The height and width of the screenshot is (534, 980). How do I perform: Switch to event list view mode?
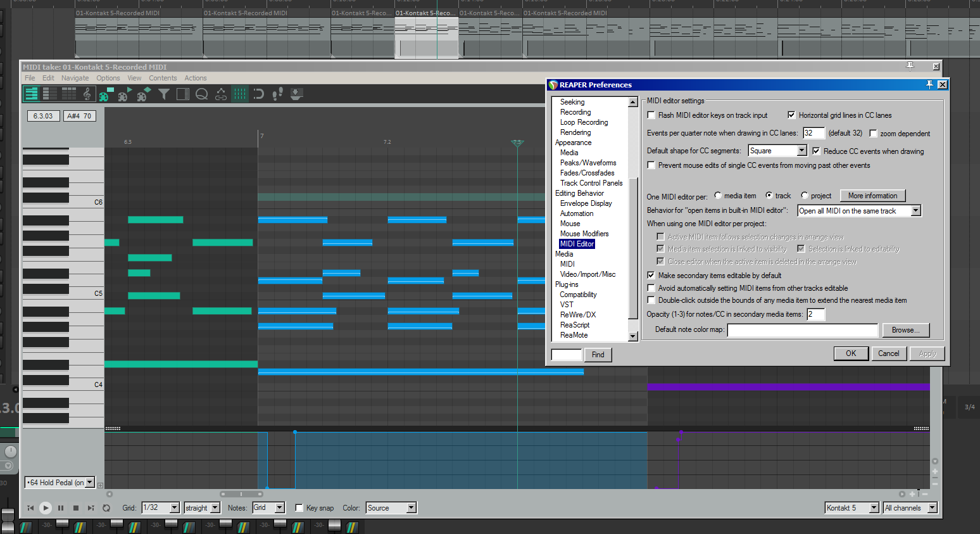tap(68, 94)
